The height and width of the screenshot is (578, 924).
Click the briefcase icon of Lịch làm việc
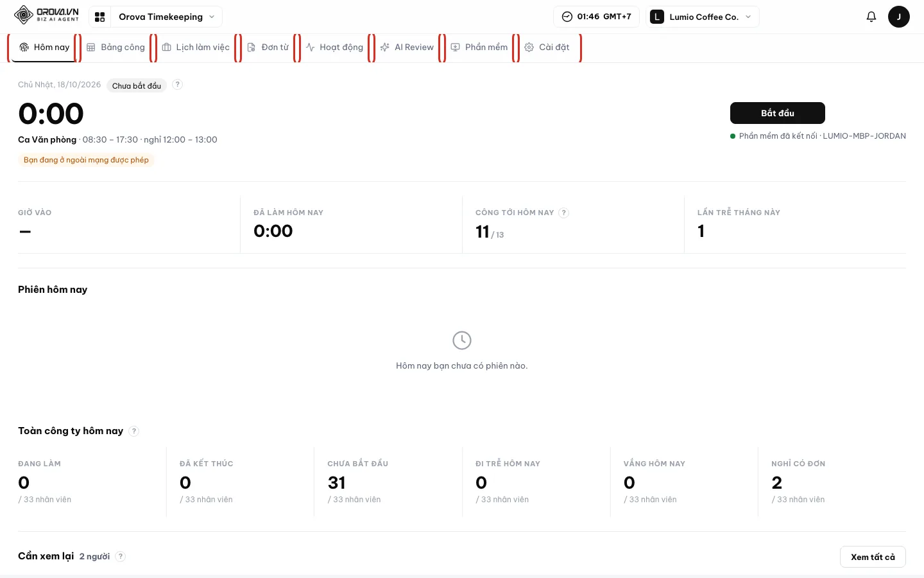pyautogui.click(x=167, y=47)
